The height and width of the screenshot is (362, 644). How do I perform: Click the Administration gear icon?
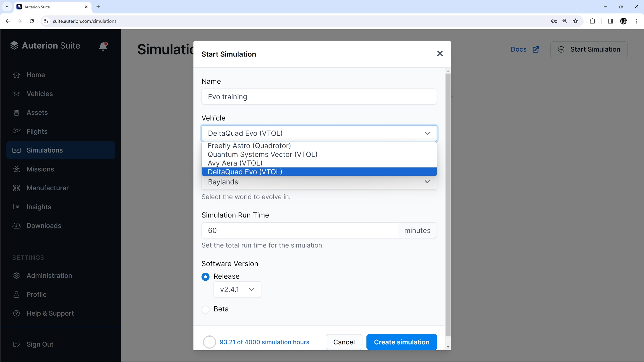[x=16, y=276]
